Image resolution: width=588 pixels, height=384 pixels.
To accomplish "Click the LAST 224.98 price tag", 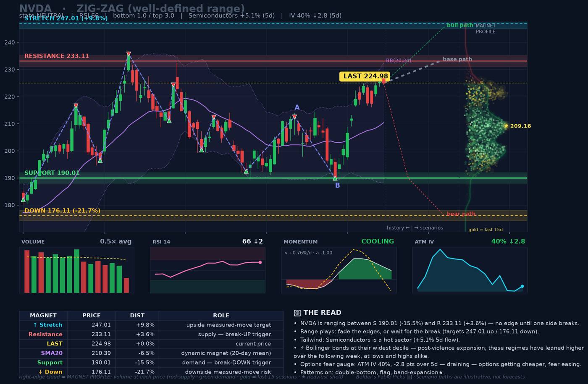I will [x=365, y=76].
